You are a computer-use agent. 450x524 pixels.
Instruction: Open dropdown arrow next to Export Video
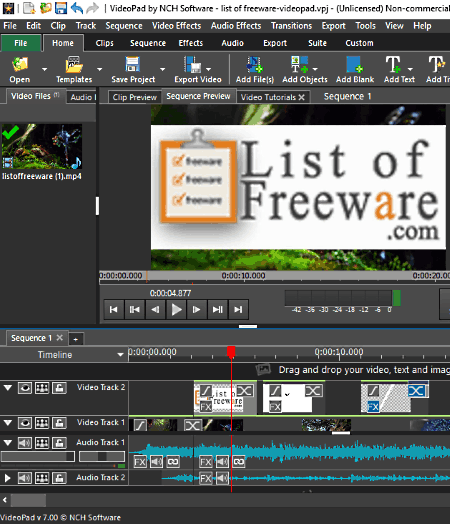click(x=208, y=69)
